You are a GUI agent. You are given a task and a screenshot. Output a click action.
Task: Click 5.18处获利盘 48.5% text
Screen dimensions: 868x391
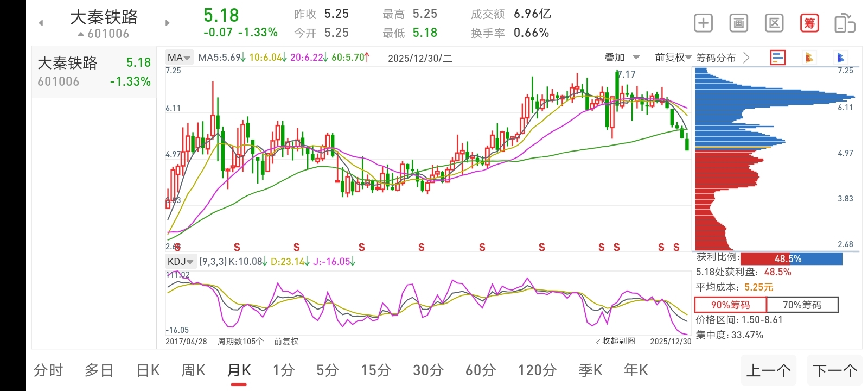744,272
